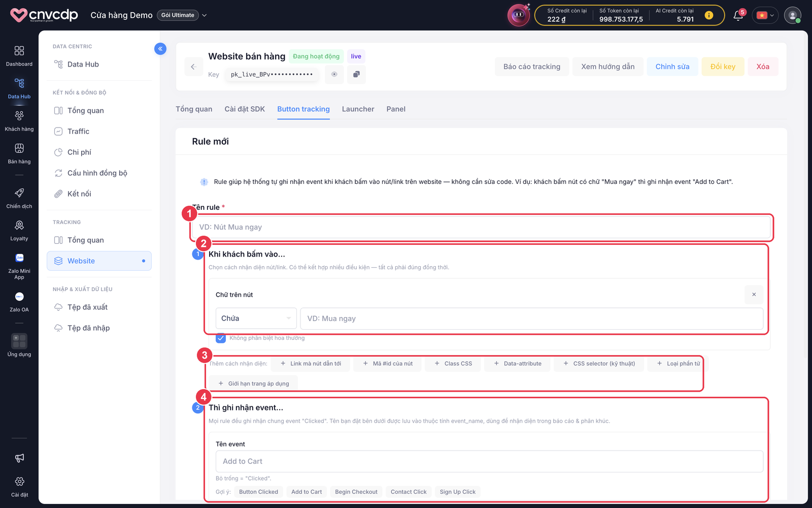Image resolution: width=812 pixels, height=508 pixels.
Task: Click the Tên rule input field
Action: pyautogui.click(x=481, y=227)
